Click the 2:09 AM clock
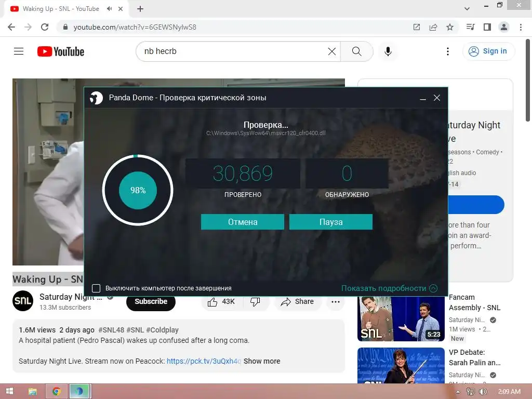Viewport: 532px width, 399px height. click(509, 392)
